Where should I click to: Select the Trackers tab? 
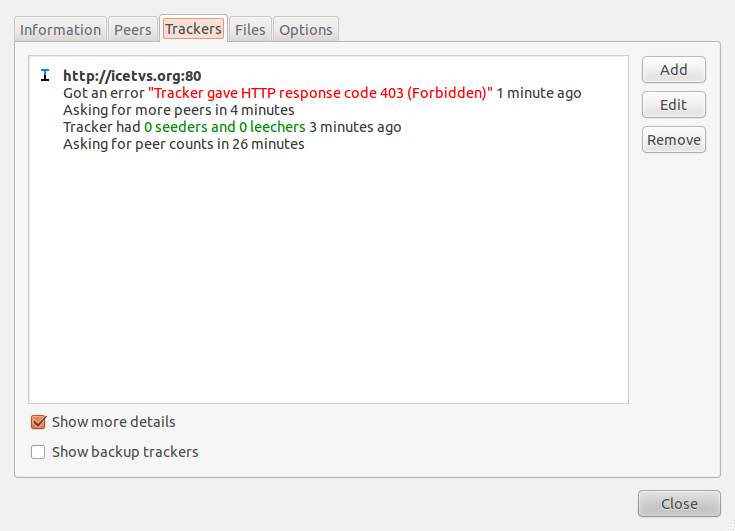click(x=193, y=29)
